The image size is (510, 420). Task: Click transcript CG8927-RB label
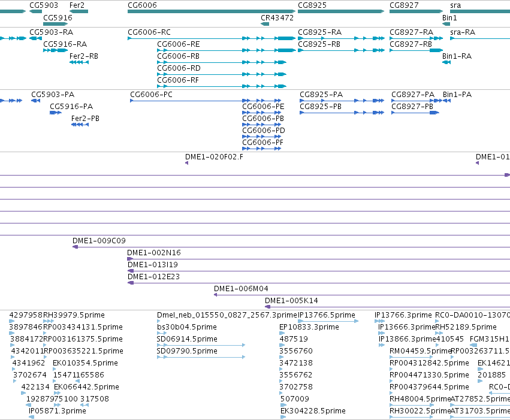point(411,44)
